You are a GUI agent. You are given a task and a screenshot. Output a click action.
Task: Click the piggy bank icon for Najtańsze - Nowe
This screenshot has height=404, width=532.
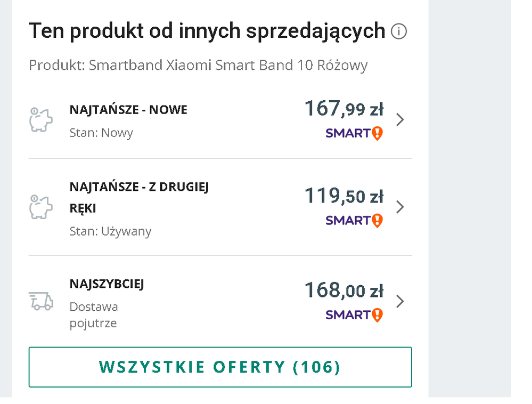click(x=40, y=120)
